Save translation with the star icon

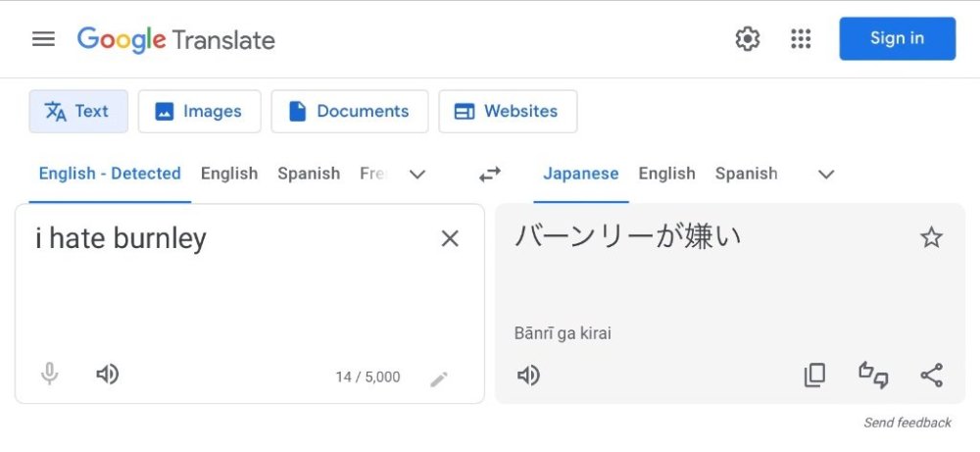pyautogui.click(x=931, y=237)
